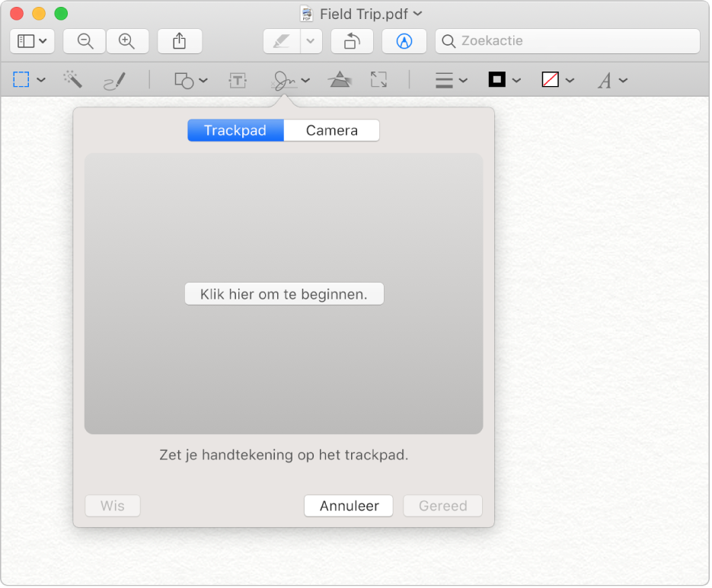Expand the line style dropdown
Viewport: 712px width, 588px height.
tap(451, 80)
